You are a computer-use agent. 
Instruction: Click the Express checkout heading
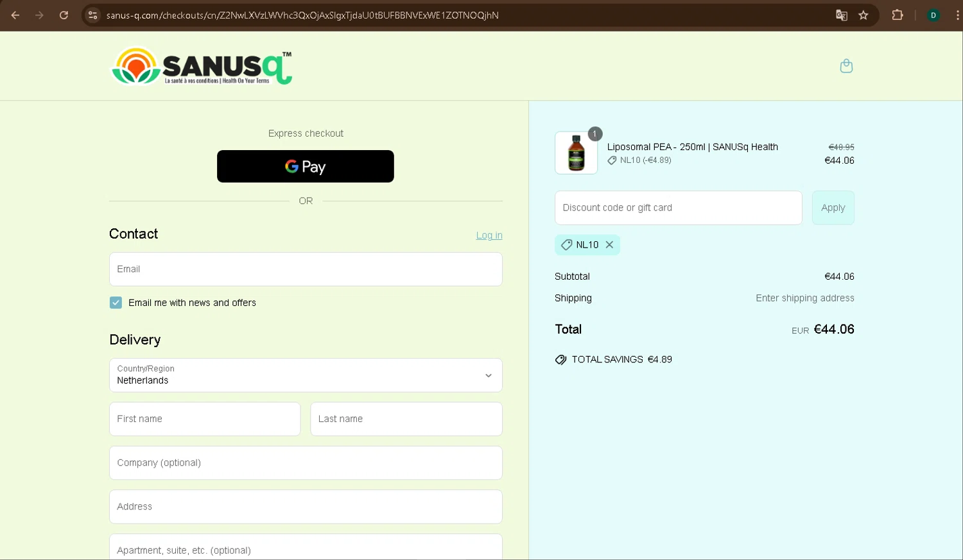pyautogui.click(x=306, y=133)
